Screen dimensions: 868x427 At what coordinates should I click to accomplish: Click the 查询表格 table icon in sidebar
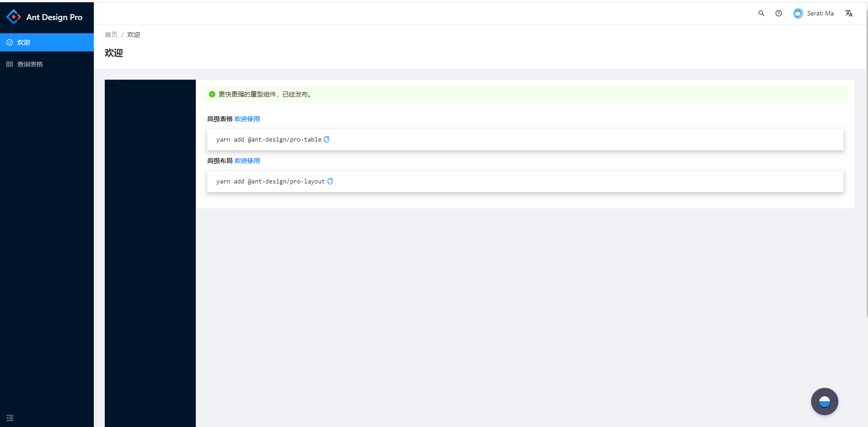[x=10, y=64]
